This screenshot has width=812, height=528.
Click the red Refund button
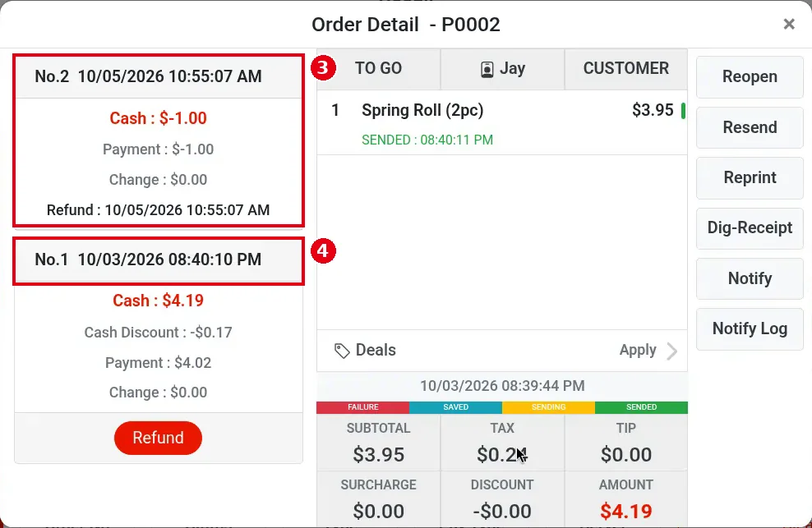[x=158, y=438]
